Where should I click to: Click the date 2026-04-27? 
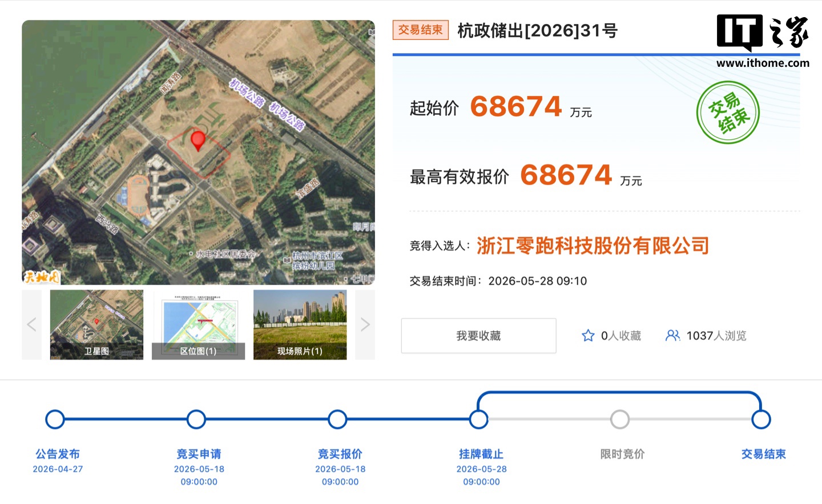(58, 469)
